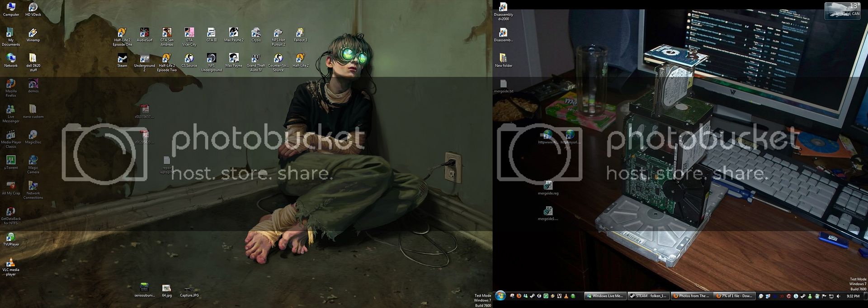Launch GTA San Andreas shortcut
Image resolution: width=868 pixels, height=308 pixels.
click(x=167, y=37)
